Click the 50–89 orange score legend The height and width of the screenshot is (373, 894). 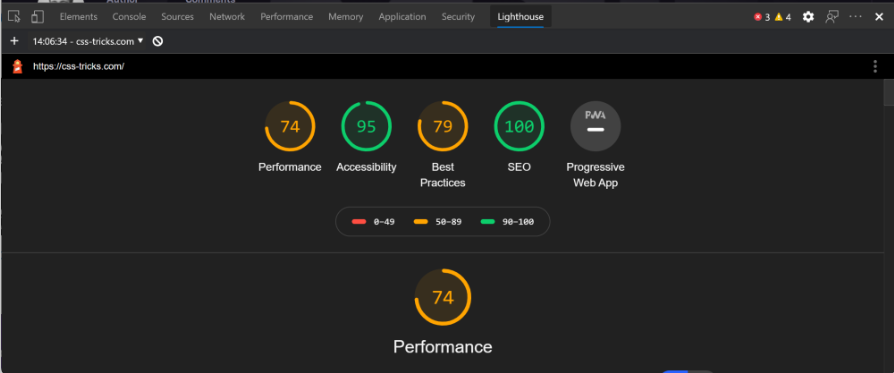tap(438, 221)
